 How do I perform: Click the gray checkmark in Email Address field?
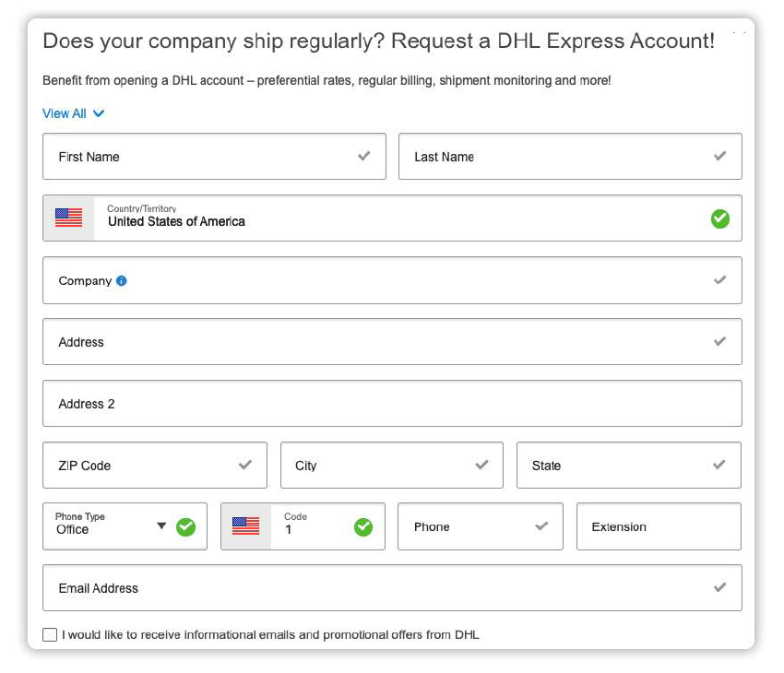[719, 588]
